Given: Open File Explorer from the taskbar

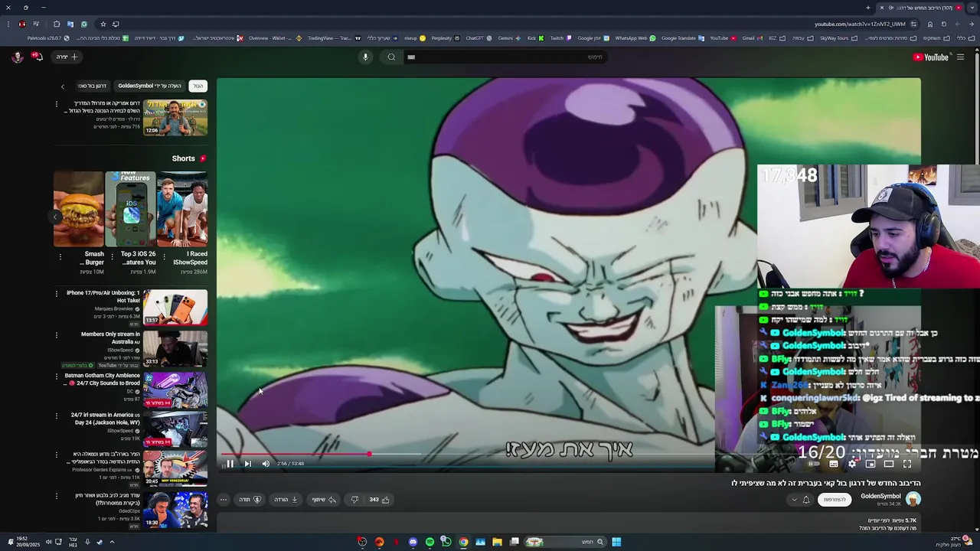Looking at the screenshot, I should pos(497,542).
